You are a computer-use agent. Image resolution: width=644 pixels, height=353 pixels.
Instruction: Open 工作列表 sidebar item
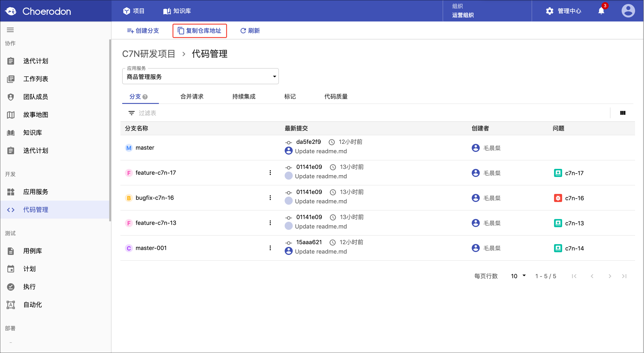coord(55,79)
